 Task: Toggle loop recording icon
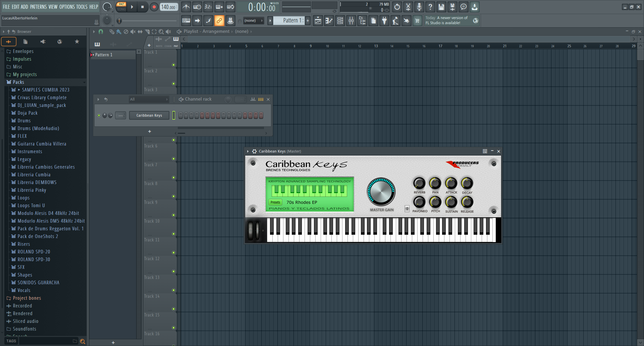coord(230,7)
